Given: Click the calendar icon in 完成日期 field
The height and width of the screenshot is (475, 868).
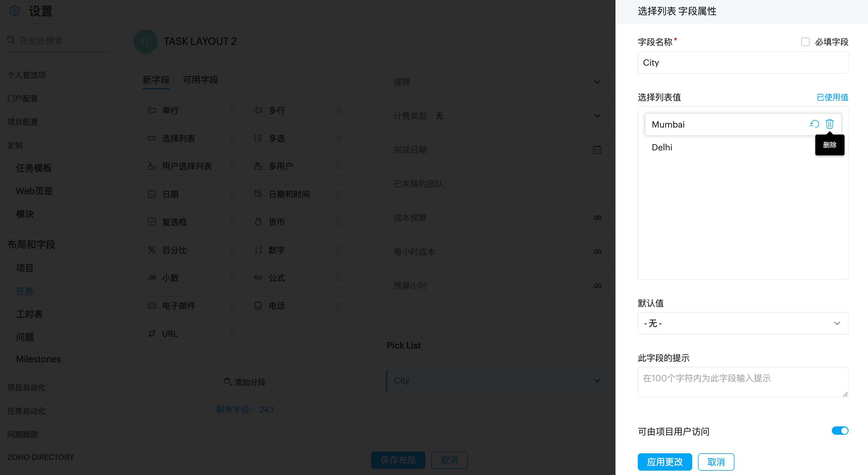Looking at the screenshot, I should [x=597, y=150].
